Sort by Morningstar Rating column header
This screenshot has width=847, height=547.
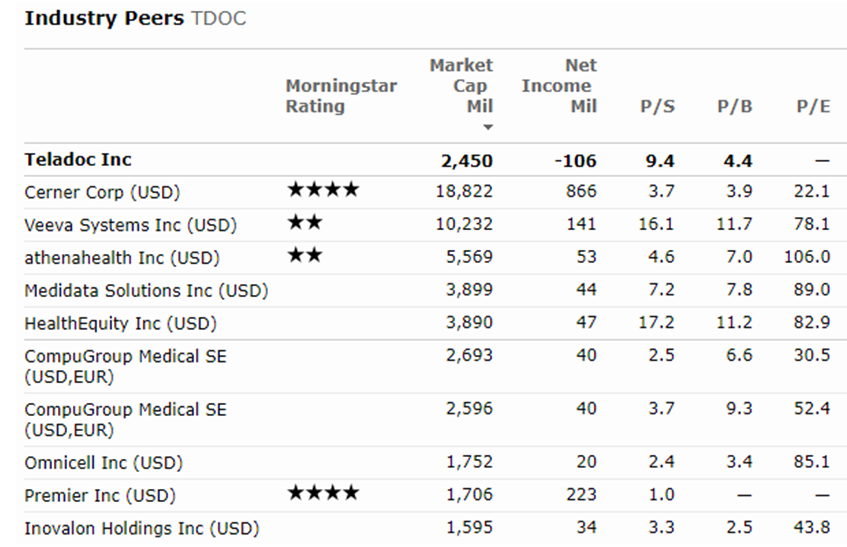(x=340, y=96)
